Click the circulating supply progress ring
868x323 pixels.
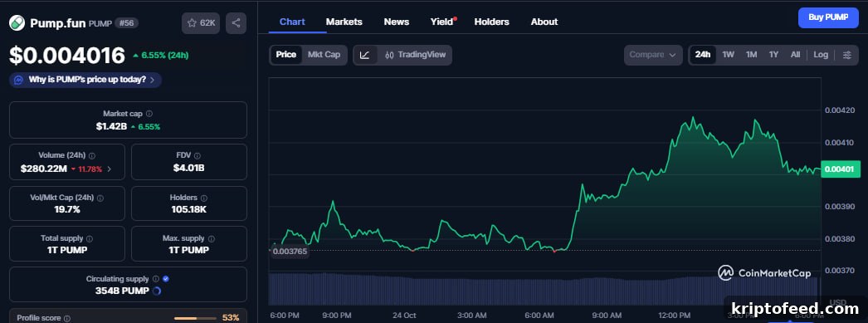pos(156,291)
